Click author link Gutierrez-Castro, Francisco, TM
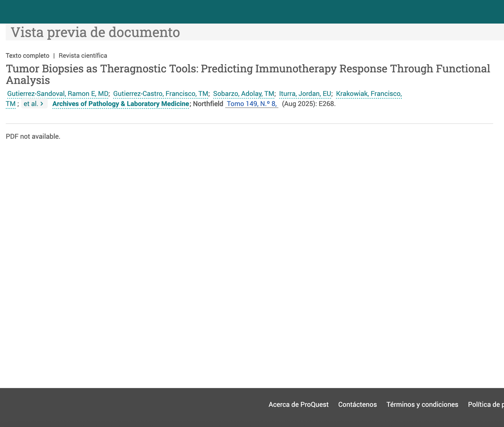This screenshot has height=427, width=504. click(x=161, y=94)
